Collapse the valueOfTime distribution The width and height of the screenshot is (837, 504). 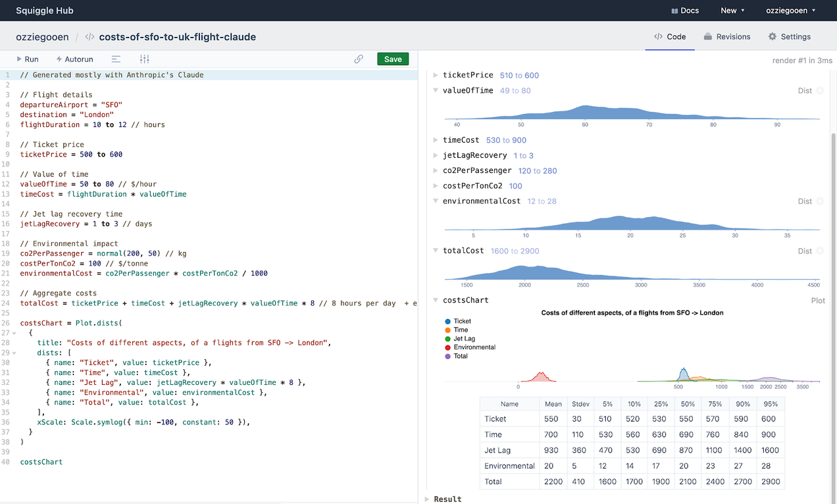435,90
